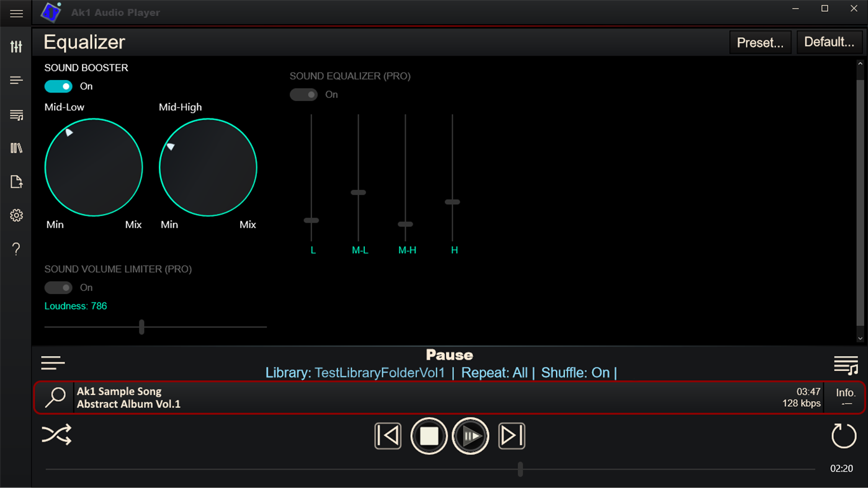Select the file export icon in sidebar
The width and height of the screenshot is (868, 488).
16,181
